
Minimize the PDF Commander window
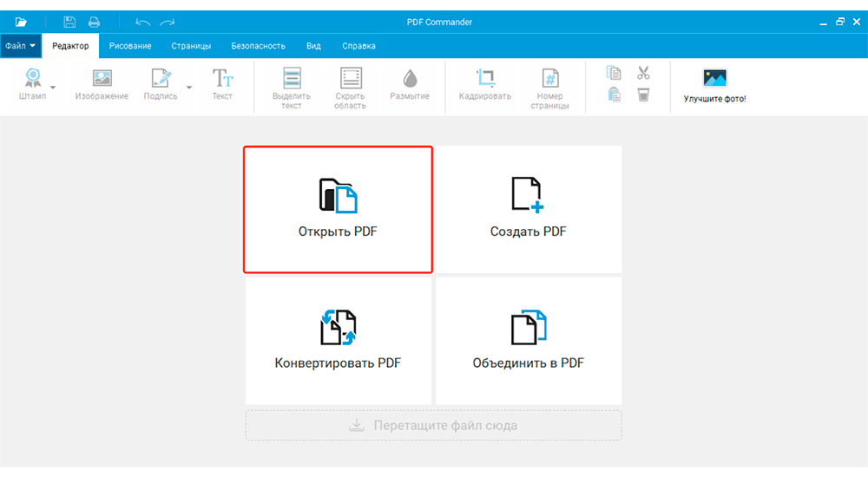(x=823, y=23)
